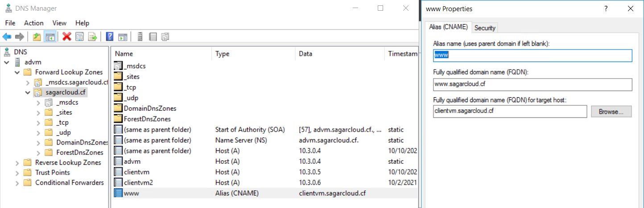Click the red Delete X toolbar icon
This screenshot has height=208, width=644.
tap(67, 37)
